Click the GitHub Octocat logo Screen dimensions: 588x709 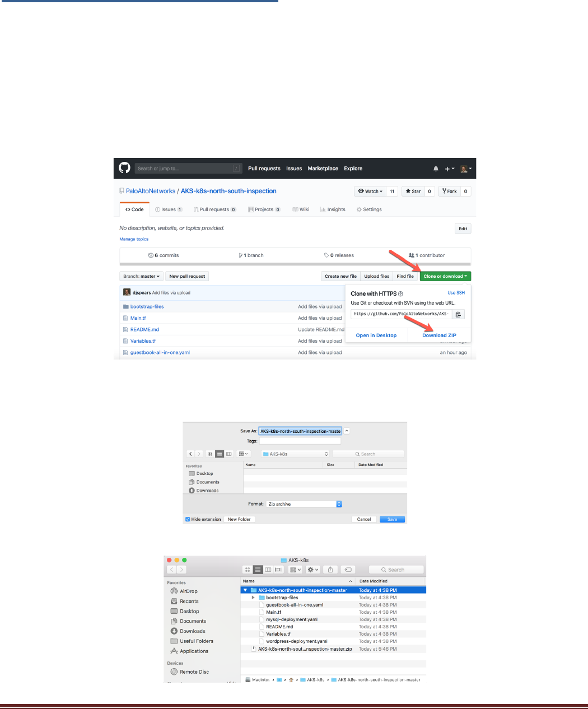point(125,168)
